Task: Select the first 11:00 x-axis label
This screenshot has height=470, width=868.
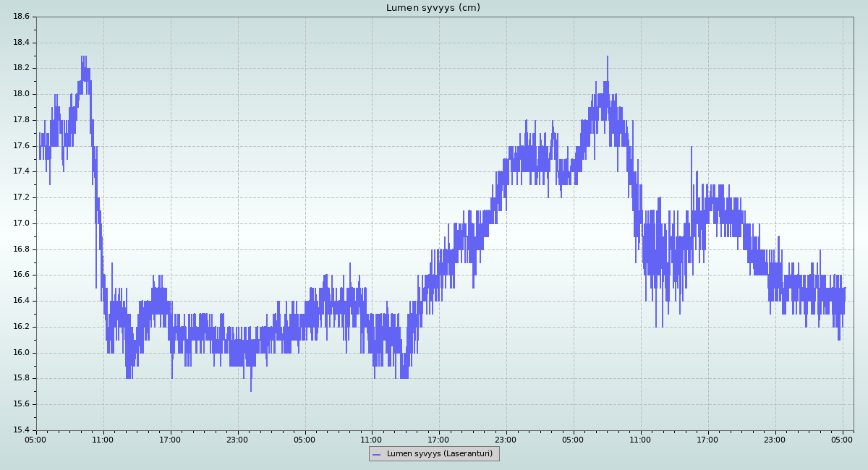Action: (103, 440)
